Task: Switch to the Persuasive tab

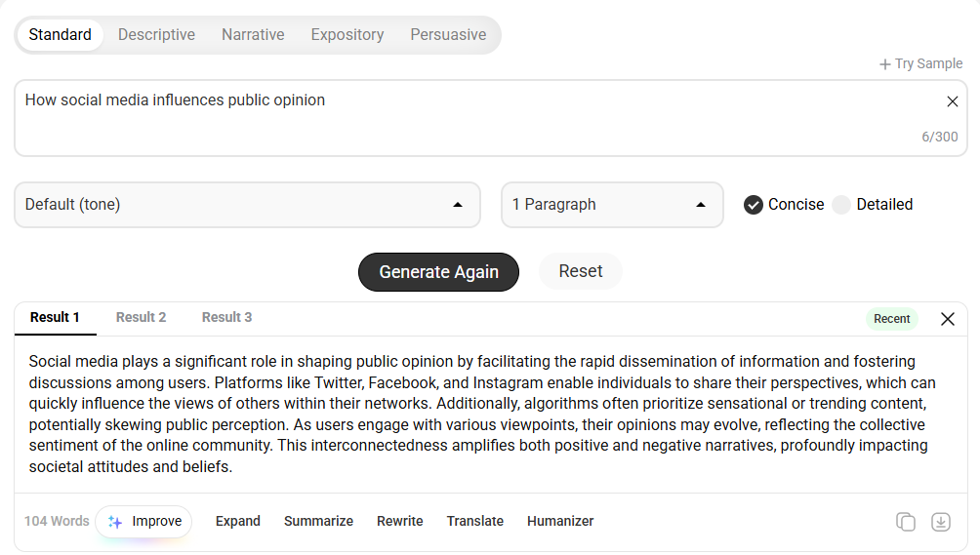Action: pyautogui.click(x=448, y=35)
